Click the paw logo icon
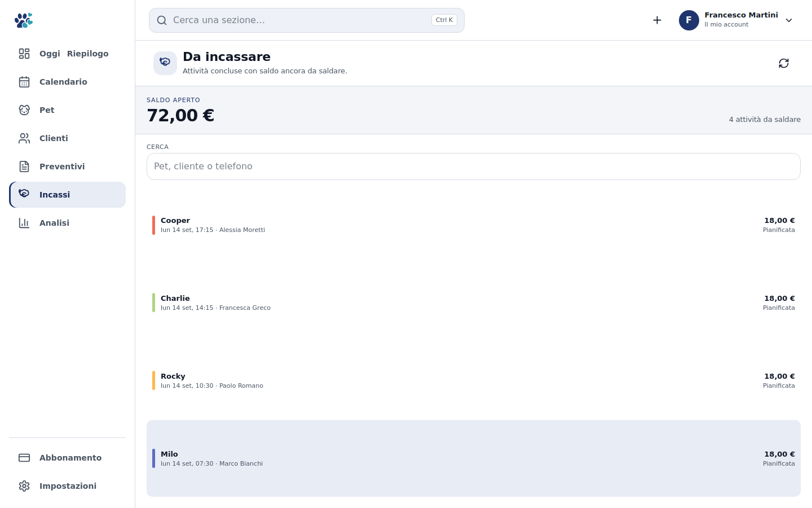Image resolution: width=812 pixels, height=508 pixels. (x=24, y=20)
